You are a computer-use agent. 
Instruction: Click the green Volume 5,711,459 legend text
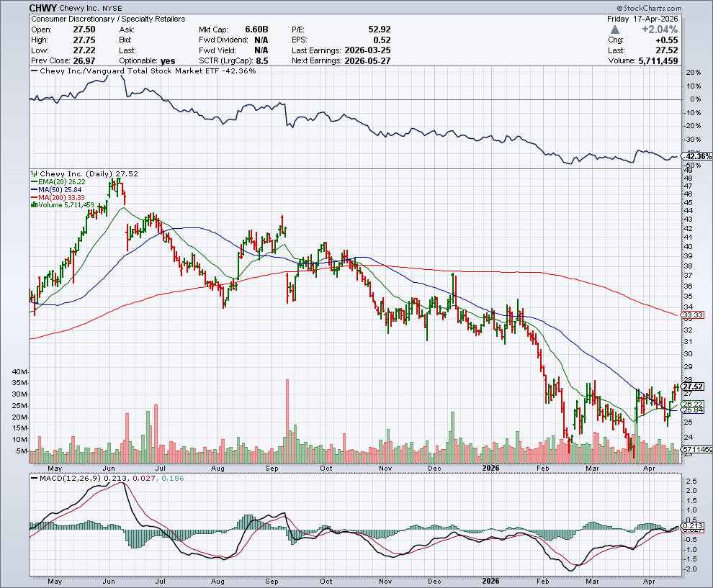pyautogui.click(x=66, y=205)
